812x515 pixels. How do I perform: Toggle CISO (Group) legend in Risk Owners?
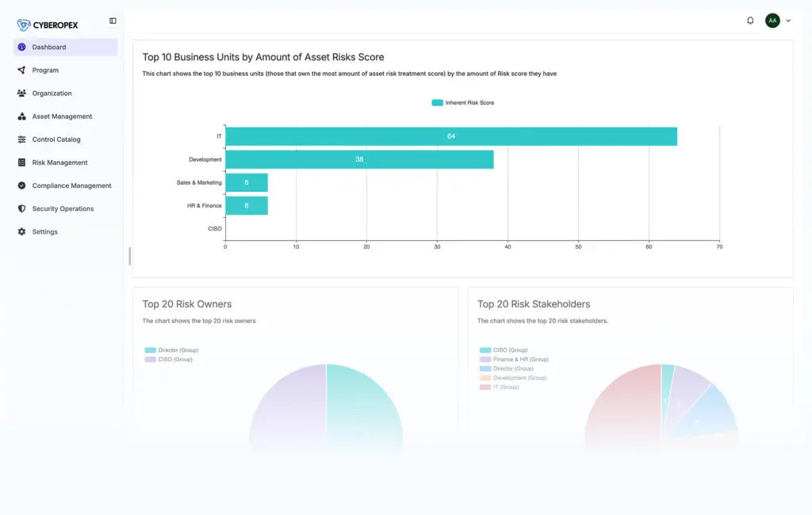(x=168, y=359)
